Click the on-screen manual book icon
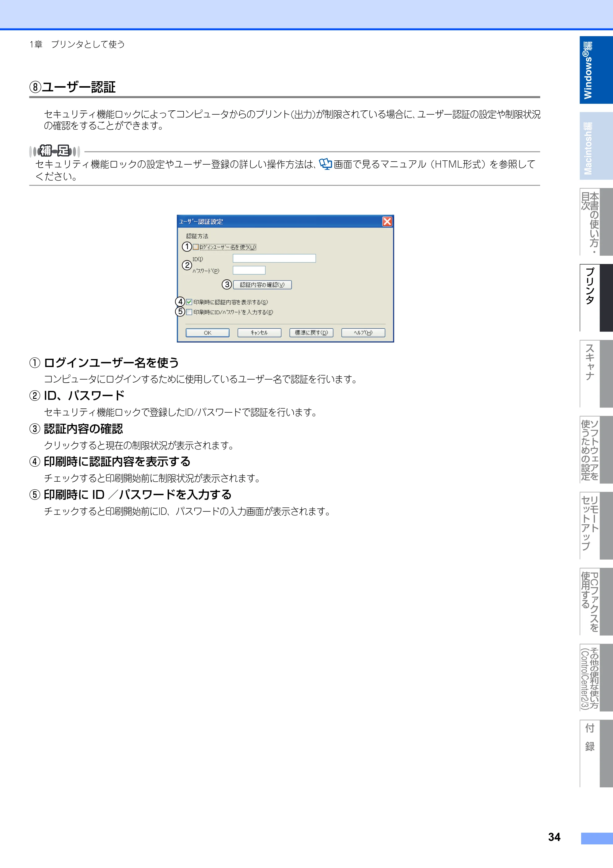The width and height of the screenshot is (613, 868). pos(326,164)
